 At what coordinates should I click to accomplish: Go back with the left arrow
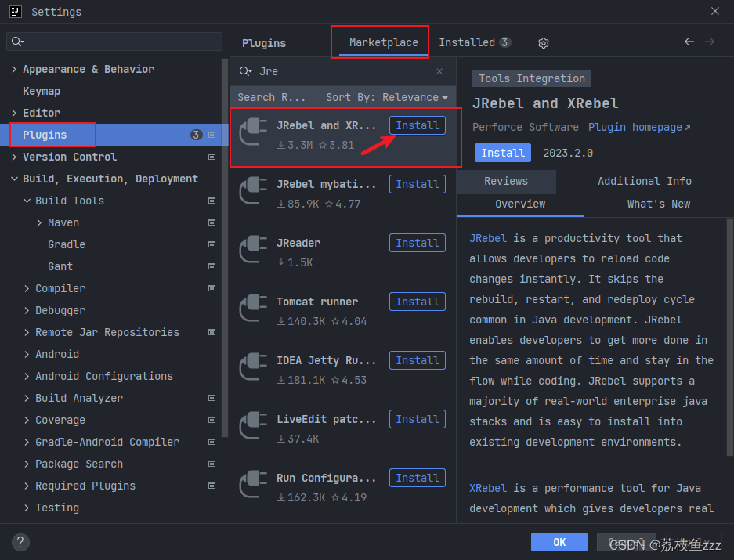coord(689,42)
